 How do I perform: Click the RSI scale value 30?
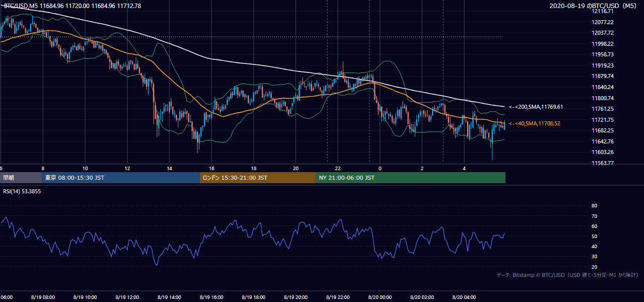tap(595, 257)
